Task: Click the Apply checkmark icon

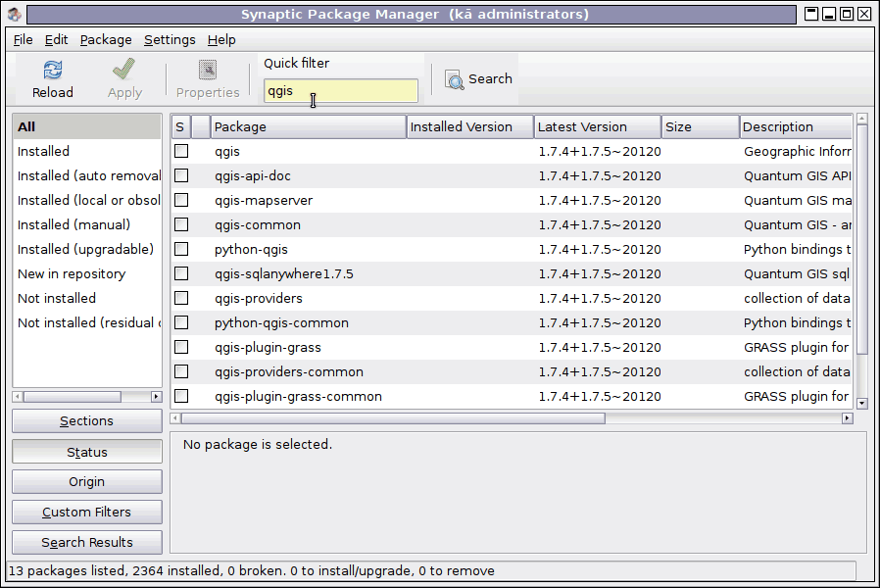Action: coord(124,71)
